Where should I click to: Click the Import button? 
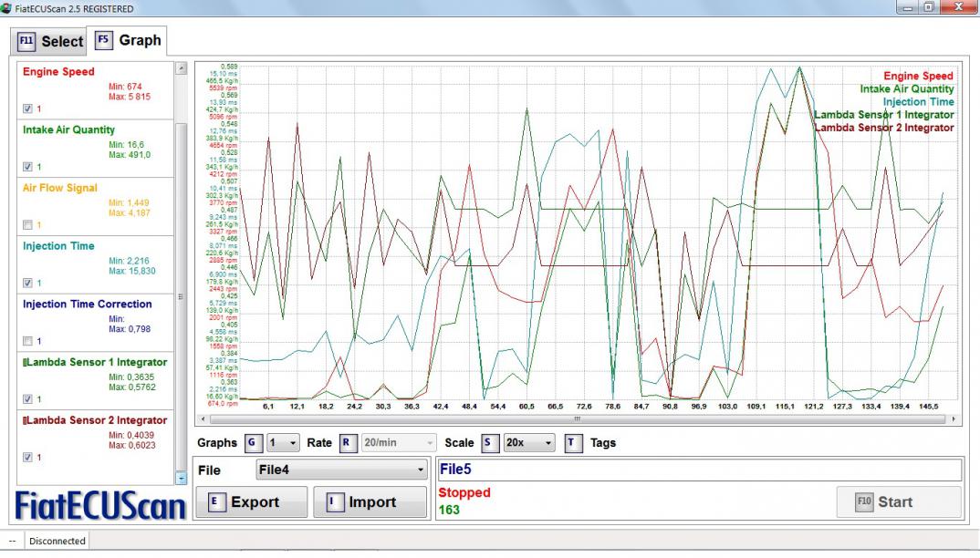click(370, 502)
